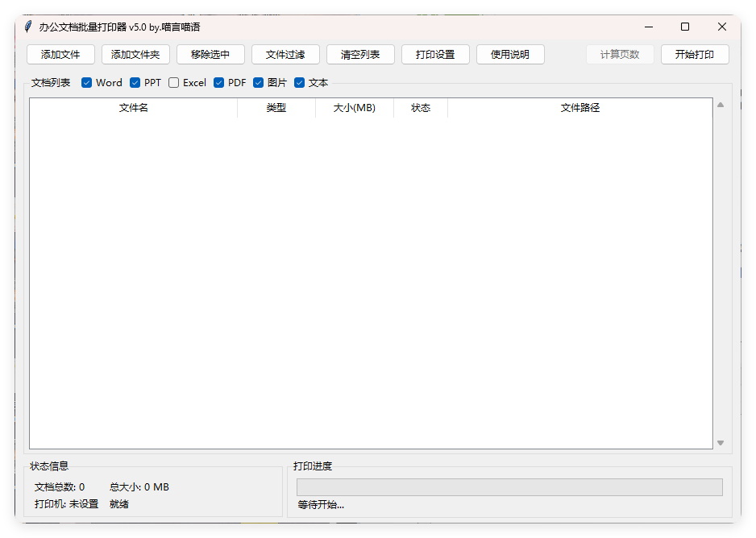Click the 文件名 column header

(x=133, y=108)
